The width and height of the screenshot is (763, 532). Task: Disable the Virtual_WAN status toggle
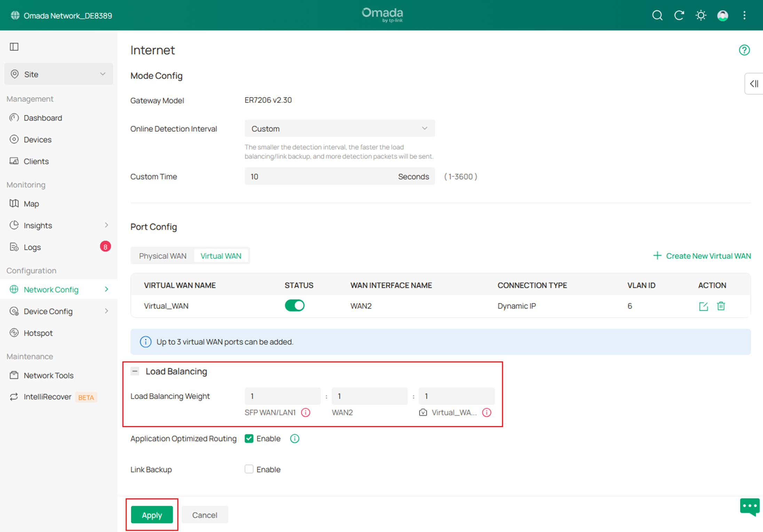294,305
